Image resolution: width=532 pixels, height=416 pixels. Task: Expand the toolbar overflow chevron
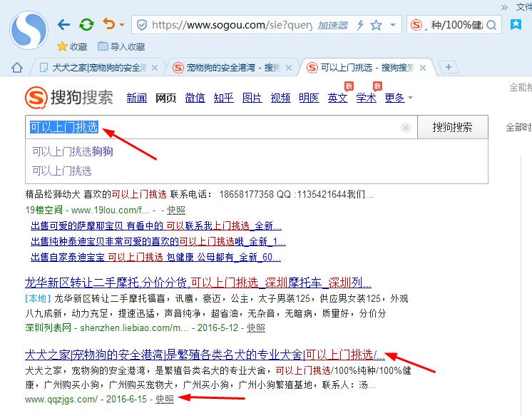coord(504,7)
